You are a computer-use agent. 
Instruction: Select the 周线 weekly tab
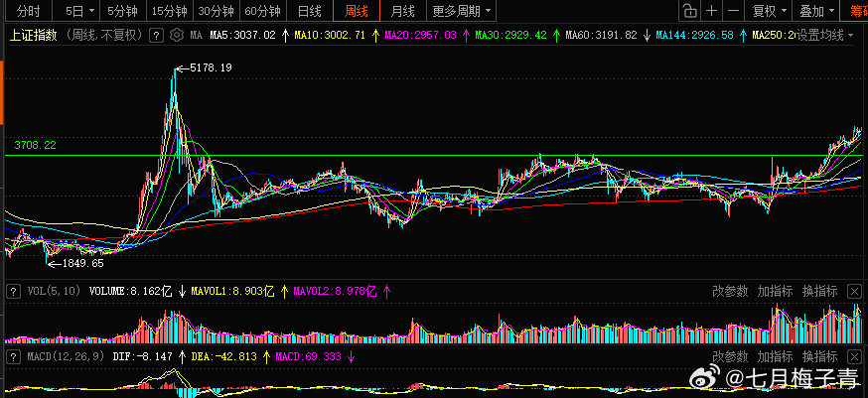[356, 11]
